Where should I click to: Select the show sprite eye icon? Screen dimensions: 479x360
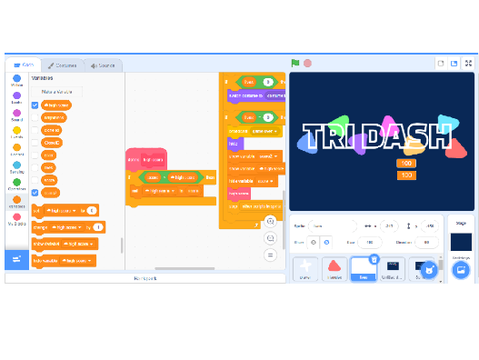tap(313, 242)
